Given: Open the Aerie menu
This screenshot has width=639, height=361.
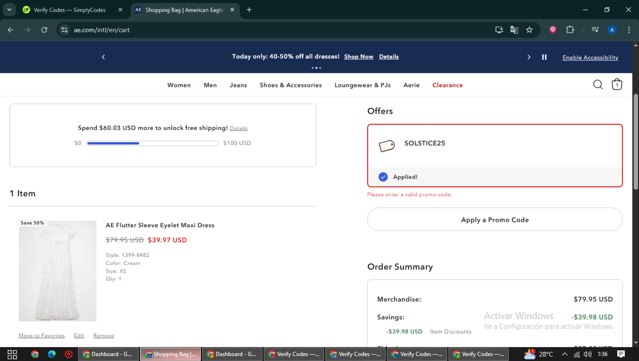Looking at the screenshot, I should coord(412,85).
